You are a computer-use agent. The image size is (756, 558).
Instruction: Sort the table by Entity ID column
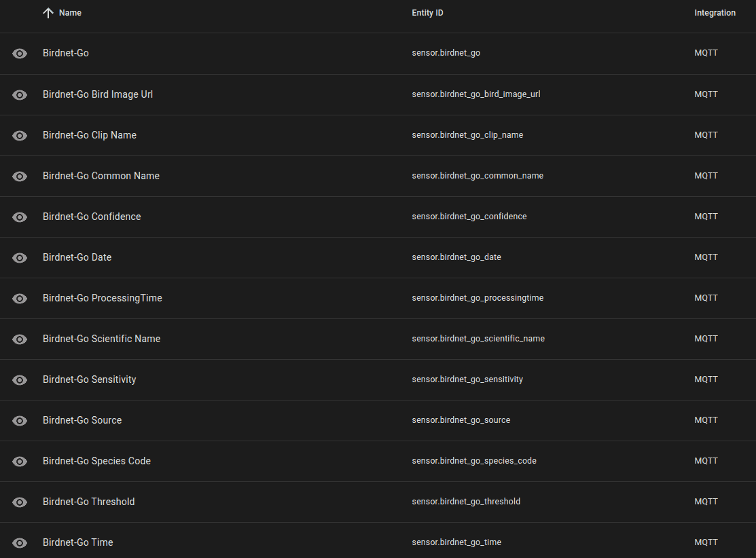(x=427, y=13)
